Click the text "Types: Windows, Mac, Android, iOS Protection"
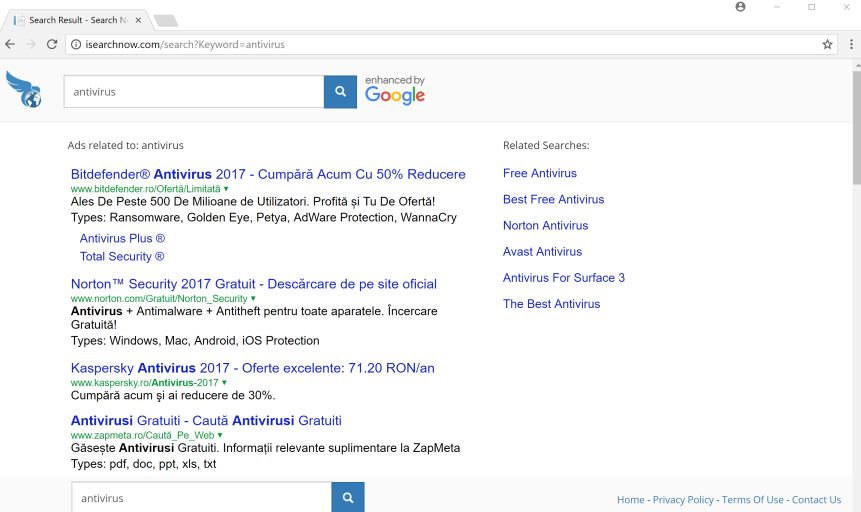The height and width of the screenshot is (512, 861). point(195,341)
